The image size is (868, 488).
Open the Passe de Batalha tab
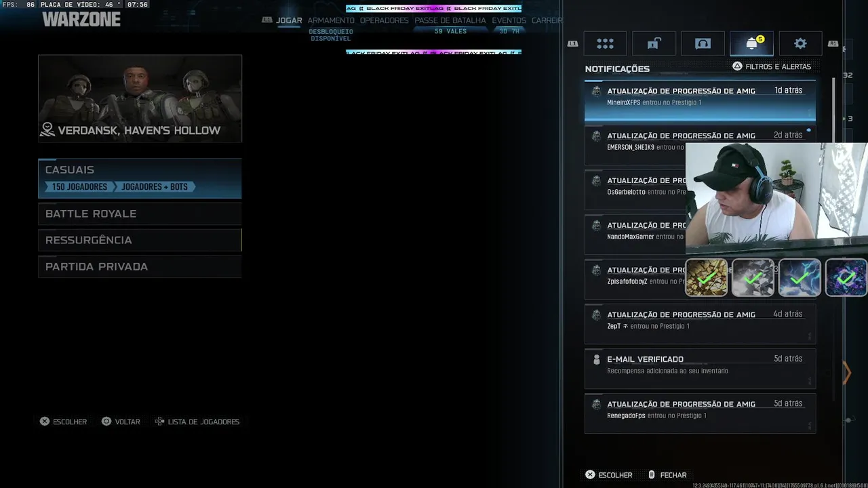point(450,20)
